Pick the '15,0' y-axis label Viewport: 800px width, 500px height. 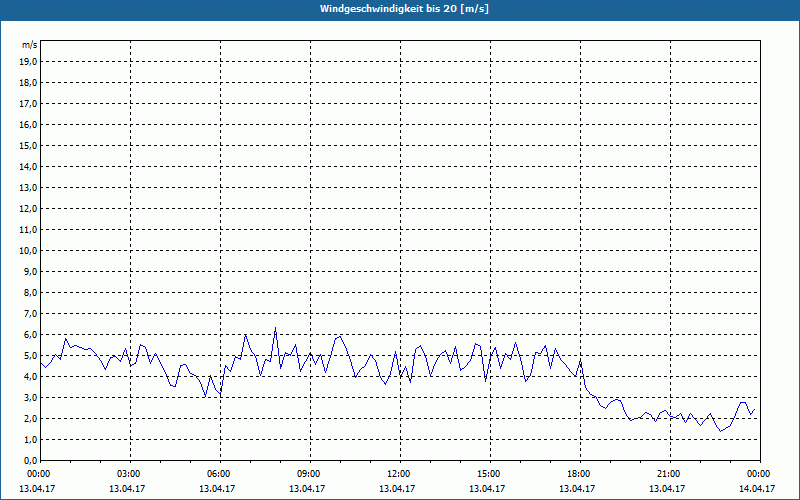pyautogui.click(x=29, y=145)
